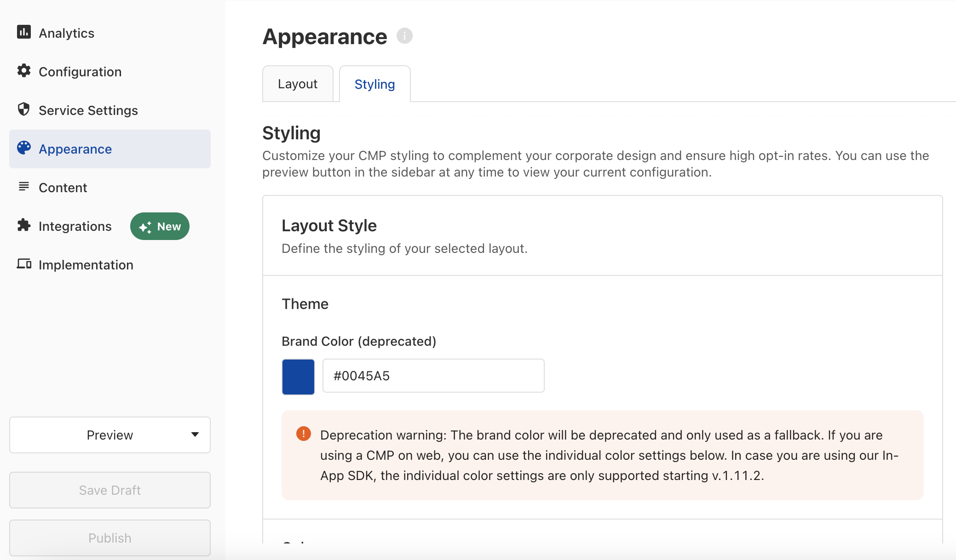The width and height of the screenshot is (956, 560).
Task: Click the Save Draft button
Action: 109,490
